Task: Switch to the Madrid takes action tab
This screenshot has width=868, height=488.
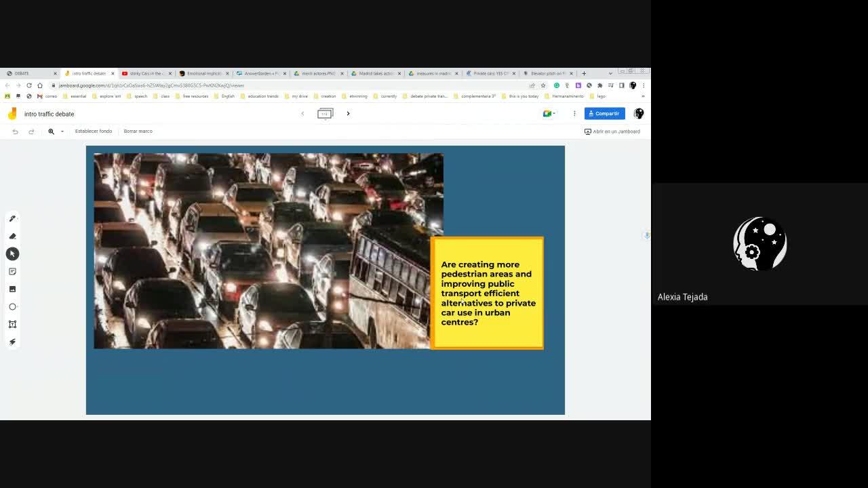Action: point(376,73)
